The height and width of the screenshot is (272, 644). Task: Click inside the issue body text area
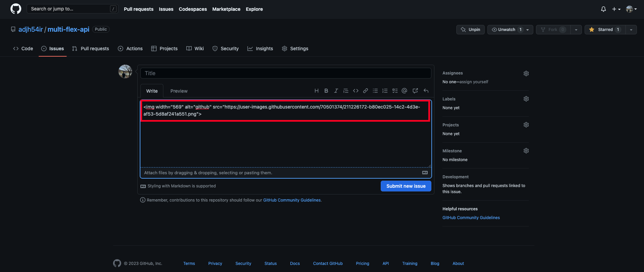(286, 133)
